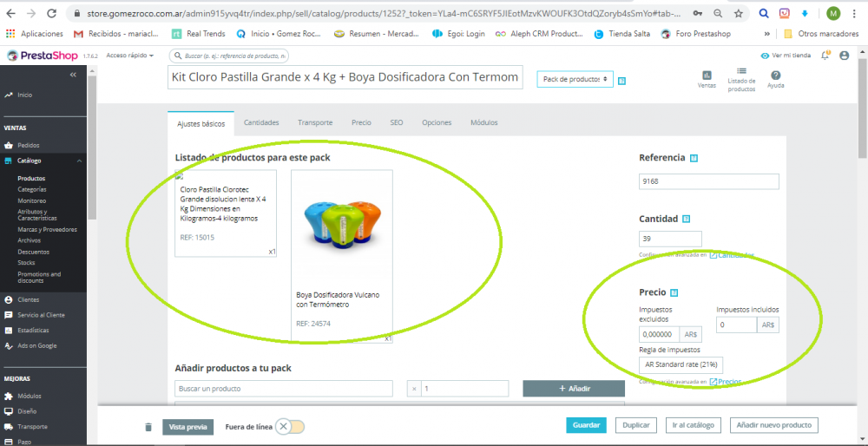Go back in browser history
The image size is (868, 446).
tap(10, 13)
